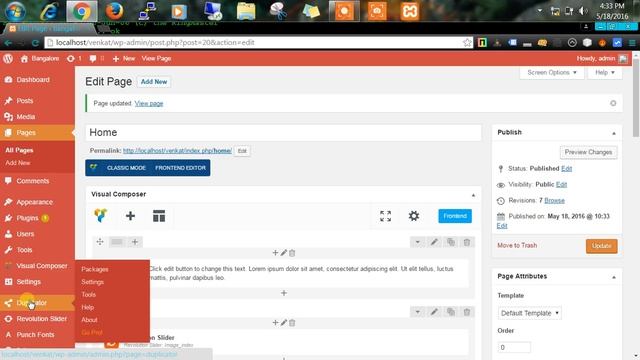640x360 pixels.
Task: Click Preview Changes button
Action: pyautogui.click(x=588, y=152)
